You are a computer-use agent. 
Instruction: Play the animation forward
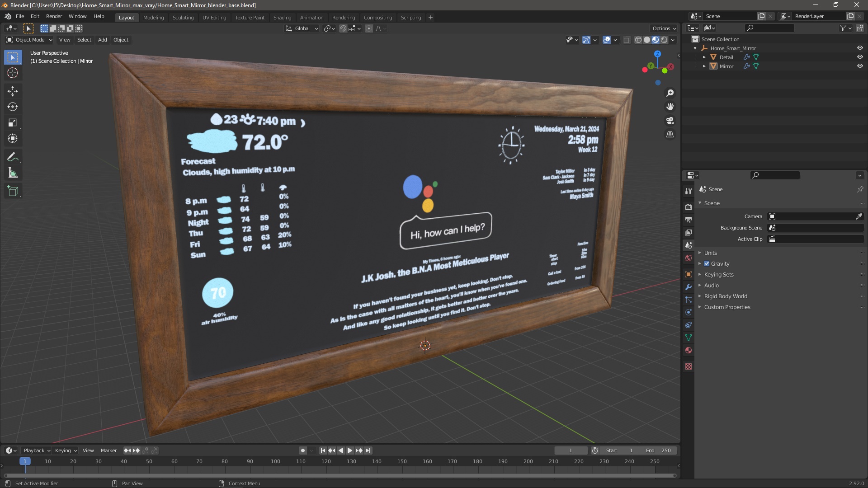click(x=350, y=450)
